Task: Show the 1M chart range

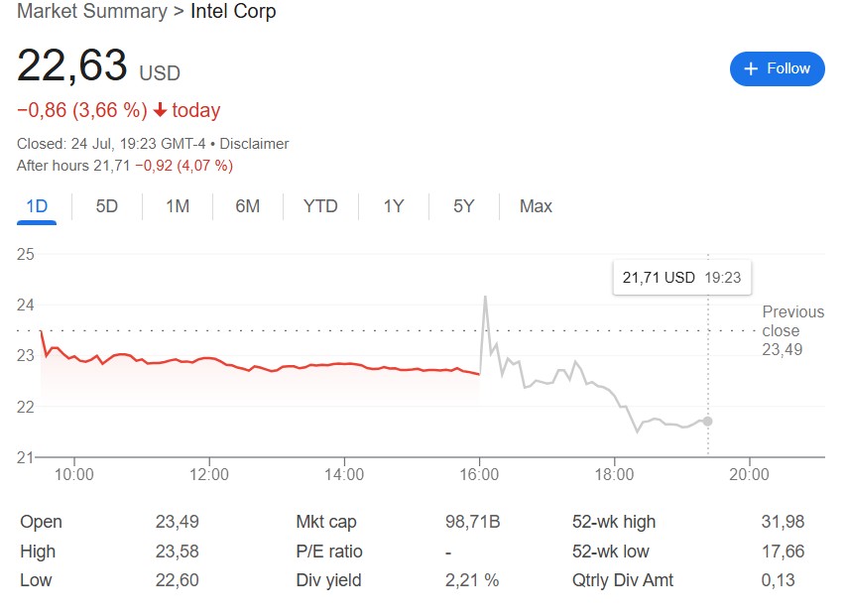Action: tap(178, 206)
